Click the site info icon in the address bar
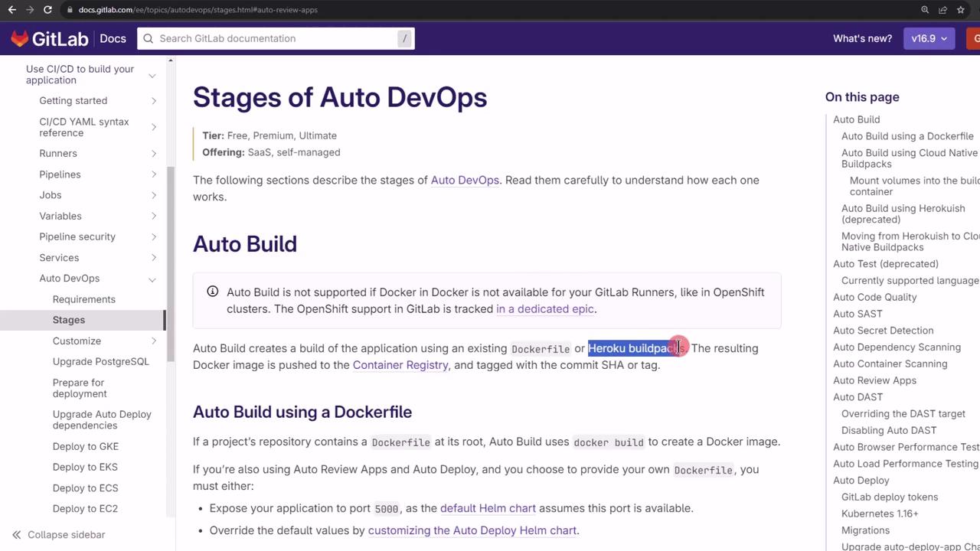Image resolution: width=980 pixels, height=551 pixels. pyautogui.click(x=70, y=10)
